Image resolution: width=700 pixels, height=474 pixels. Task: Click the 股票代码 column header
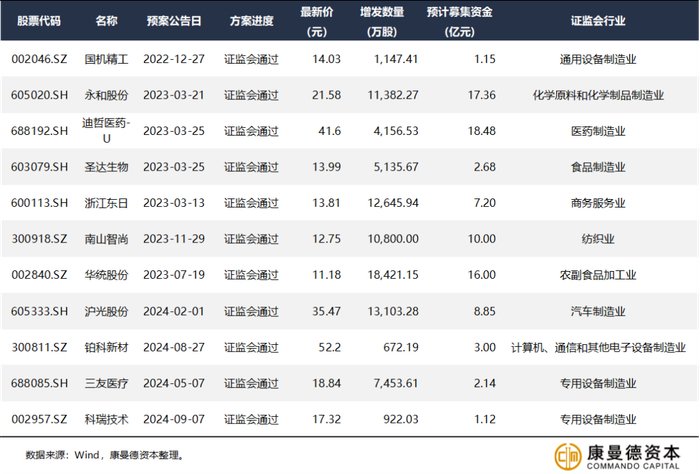[39, 21]
